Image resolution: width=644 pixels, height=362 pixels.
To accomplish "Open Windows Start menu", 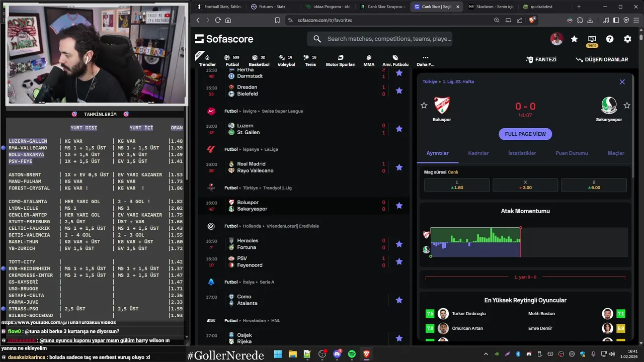I will click(278, 354).
